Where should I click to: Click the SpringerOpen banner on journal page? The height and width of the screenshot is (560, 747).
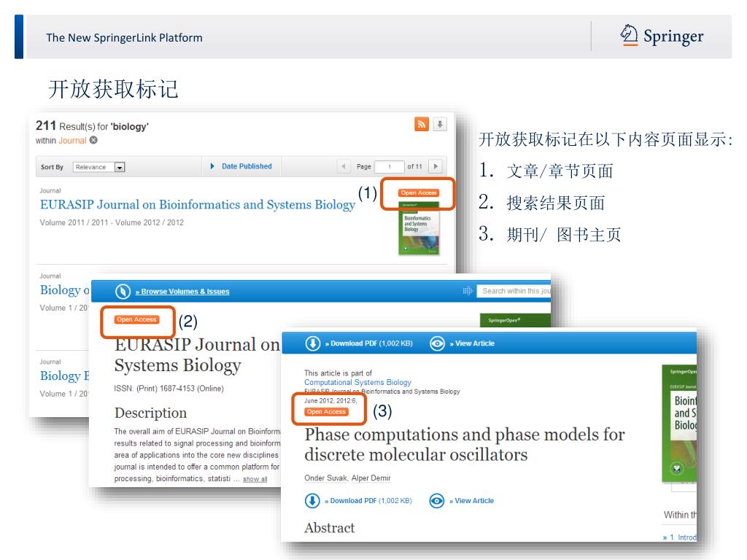pyautogui.click(x=515, y=320)
